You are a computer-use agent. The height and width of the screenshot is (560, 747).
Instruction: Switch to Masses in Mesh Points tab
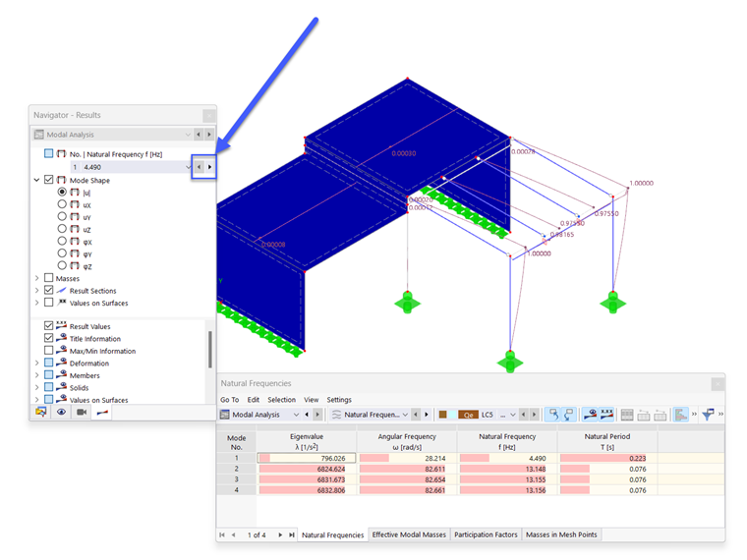click(561, 534)
